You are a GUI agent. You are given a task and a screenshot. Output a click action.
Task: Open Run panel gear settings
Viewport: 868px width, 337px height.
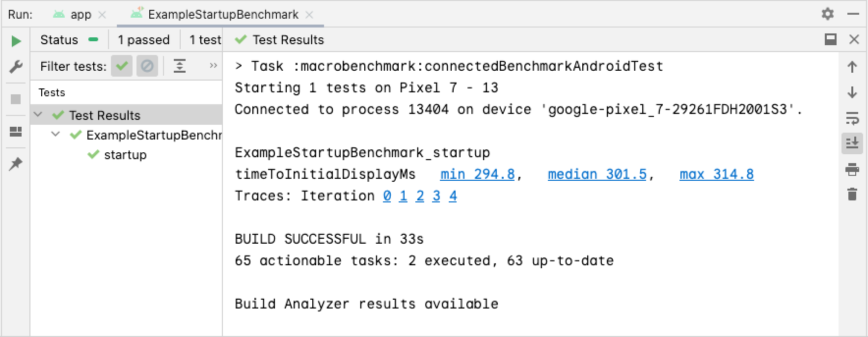click(x=828, y=14)
